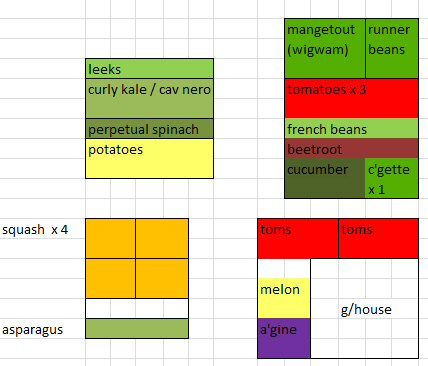Click the french beans cell
The width and height of the screenshot is (428, 366).
point(352,128)
